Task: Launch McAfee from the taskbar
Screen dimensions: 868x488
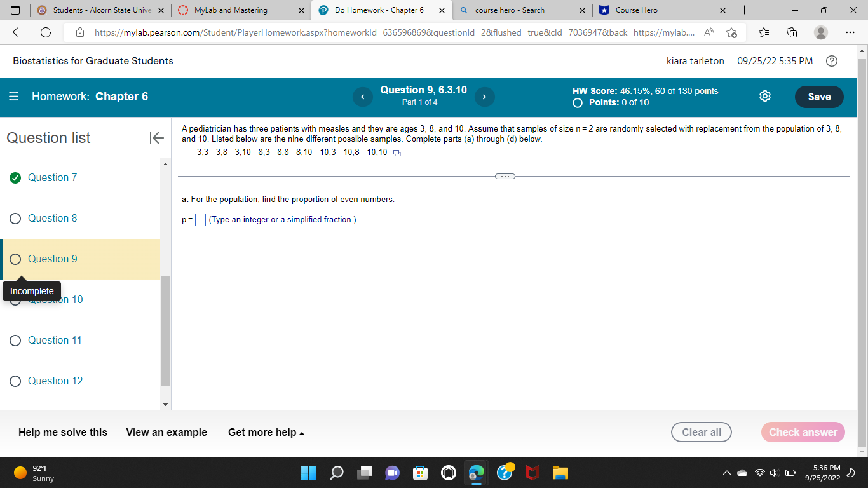Action: pos(532,473)
